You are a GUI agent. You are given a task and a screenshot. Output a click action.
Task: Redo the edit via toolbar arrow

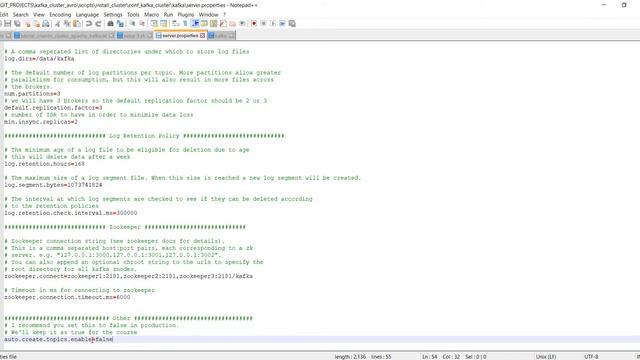click(x=98, y=24)
